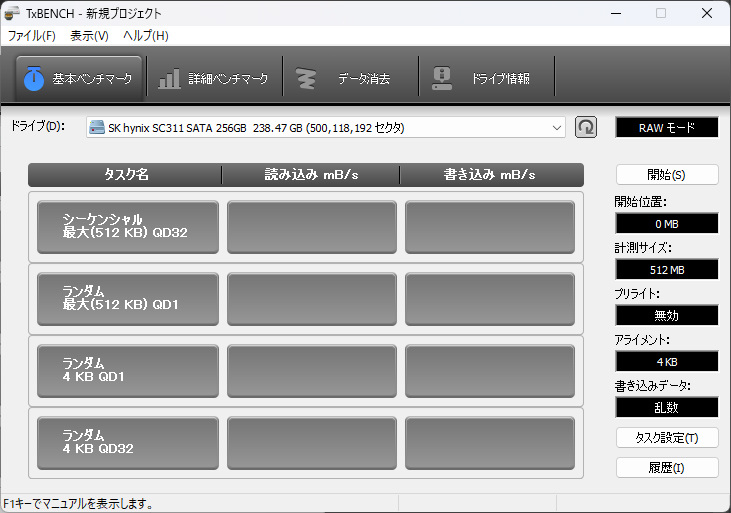
Task: Click the データ消去 eraser icon
Action: point(307,78)
